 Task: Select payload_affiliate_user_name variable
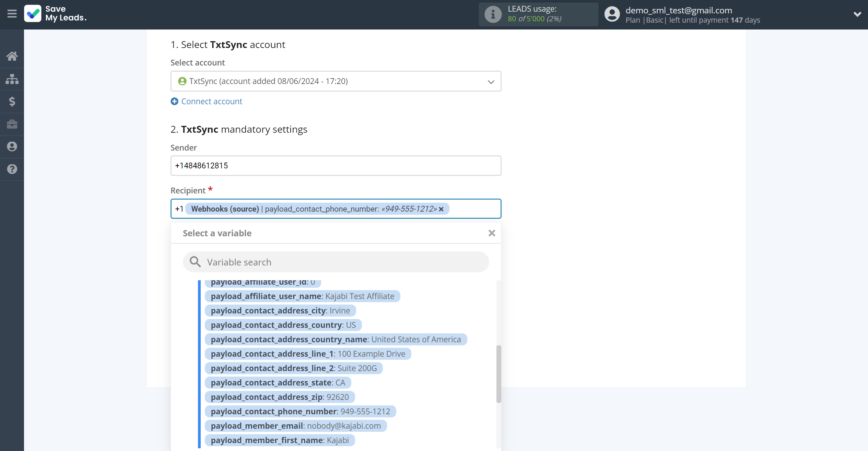tap(303, 296)
